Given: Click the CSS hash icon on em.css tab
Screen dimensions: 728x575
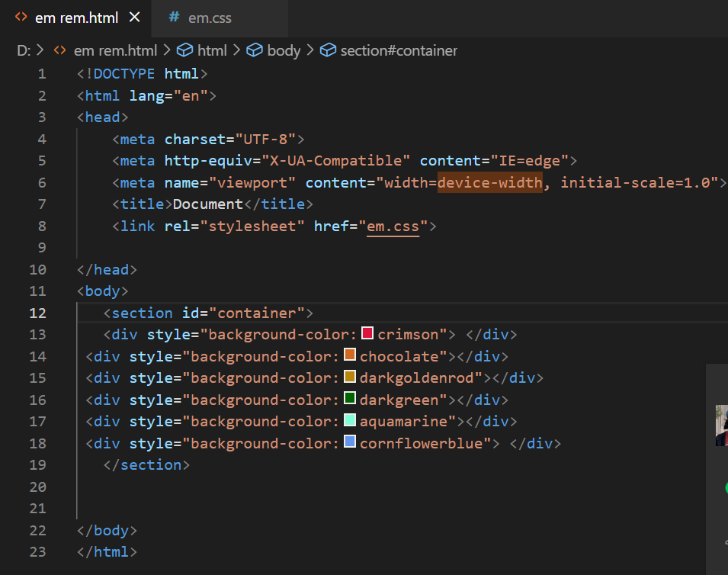Looking at the screenshot, I should 175,17.
